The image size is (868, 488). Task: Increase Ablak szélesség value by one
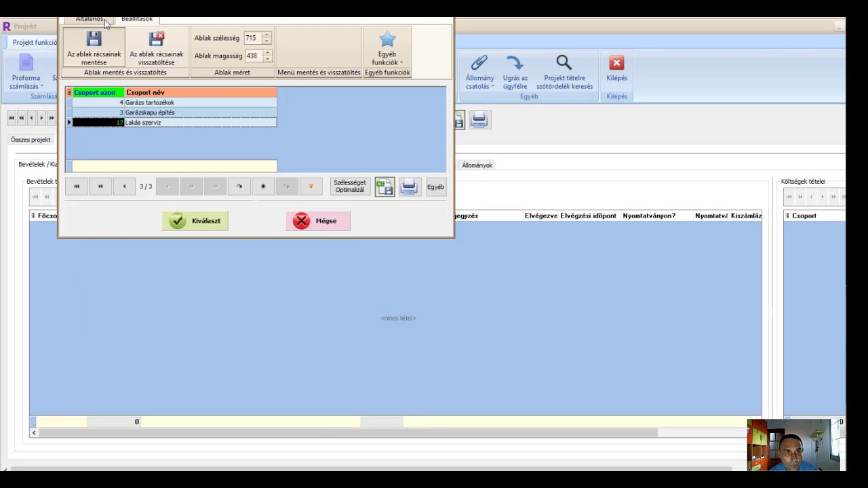tap(267, 35)
